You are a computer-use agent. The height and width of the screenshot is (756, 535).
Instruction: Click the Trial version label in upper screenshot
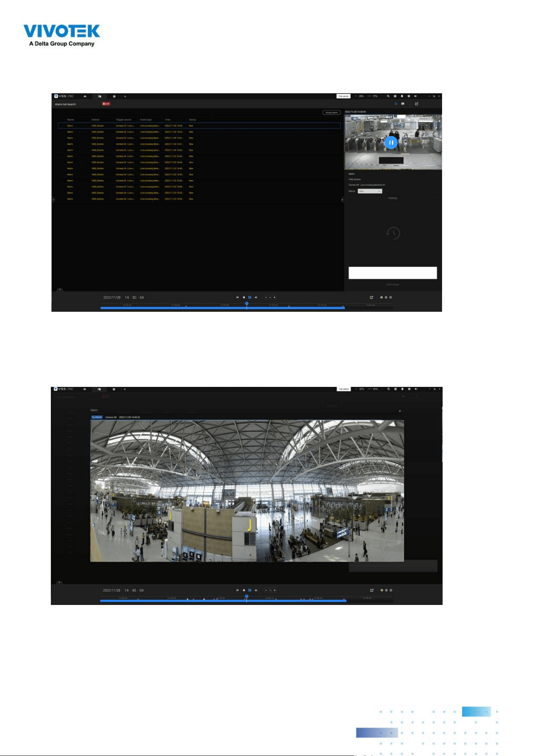[343, 96]
